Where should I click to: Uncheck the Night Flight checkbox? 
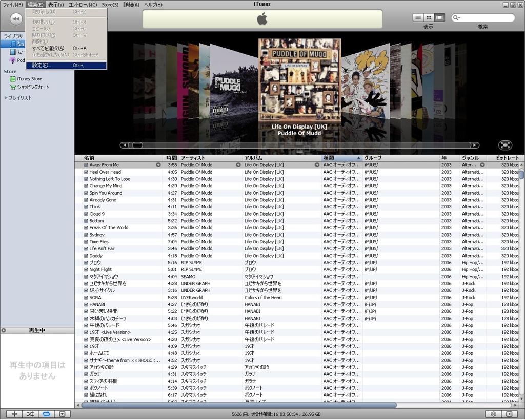point(86,270)
